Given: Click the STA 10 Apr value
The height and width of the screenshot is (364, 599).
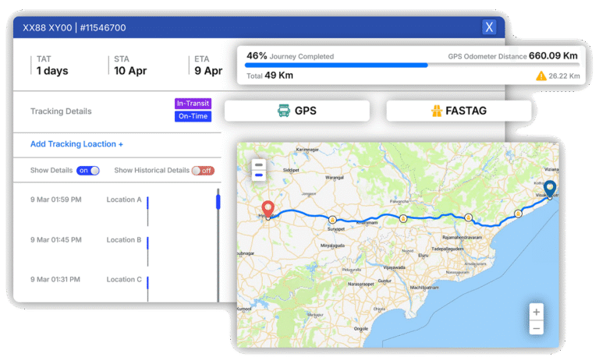Looking at the screenshot, I should pos(130,71).
